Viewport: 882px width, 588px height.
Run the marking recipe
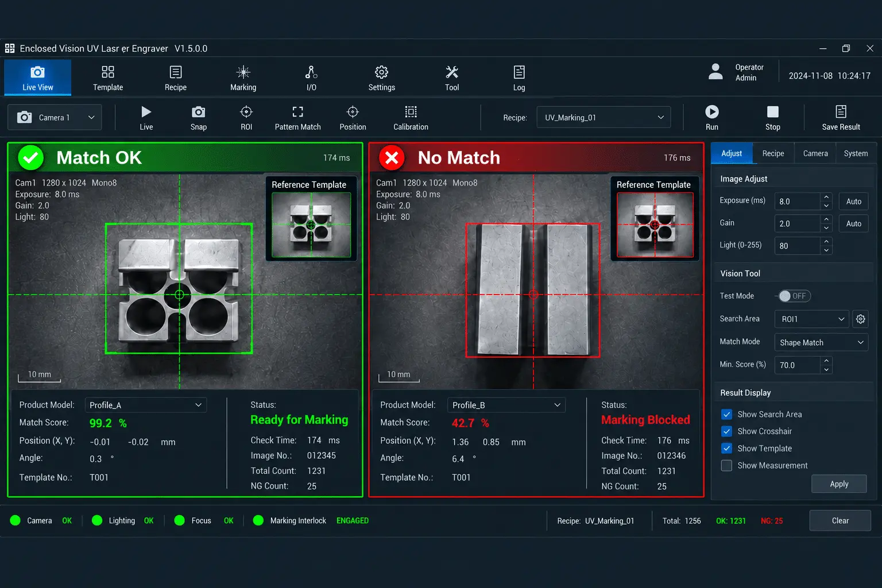(712, 118)
